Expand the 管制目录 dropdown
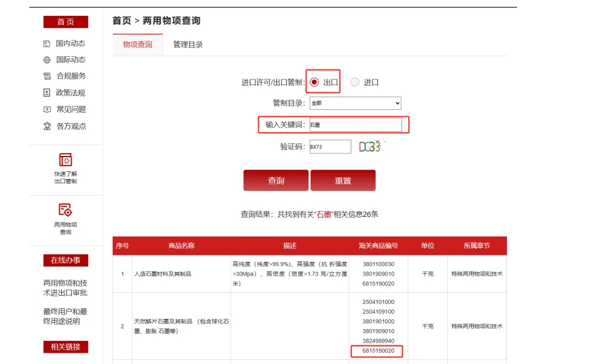The height and width of the screenshot is (364, 609). [x=355, y=103]
